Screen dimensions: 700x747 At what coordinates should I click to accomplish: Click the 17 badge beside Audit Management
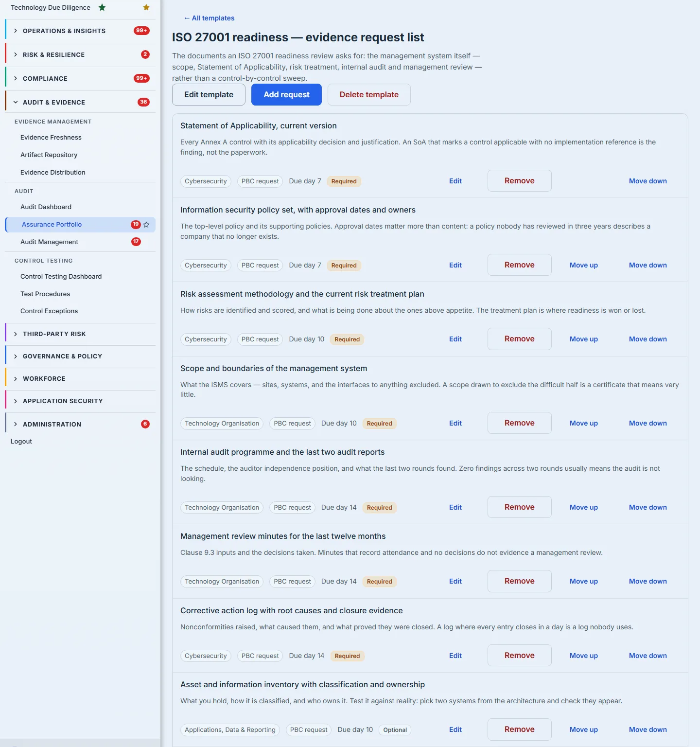[x=136, y=242]
